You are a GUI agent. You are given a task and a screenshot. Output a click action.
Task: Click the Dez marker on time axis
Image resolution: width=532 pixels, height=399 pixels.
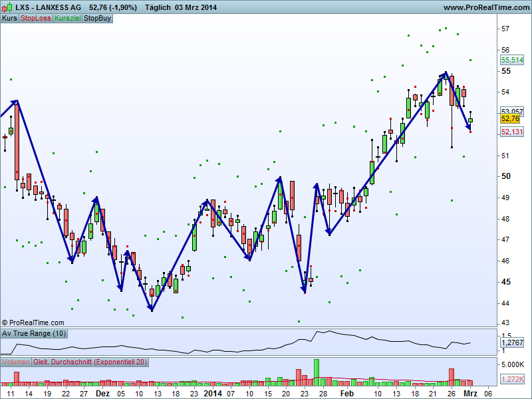coord(102,393)
